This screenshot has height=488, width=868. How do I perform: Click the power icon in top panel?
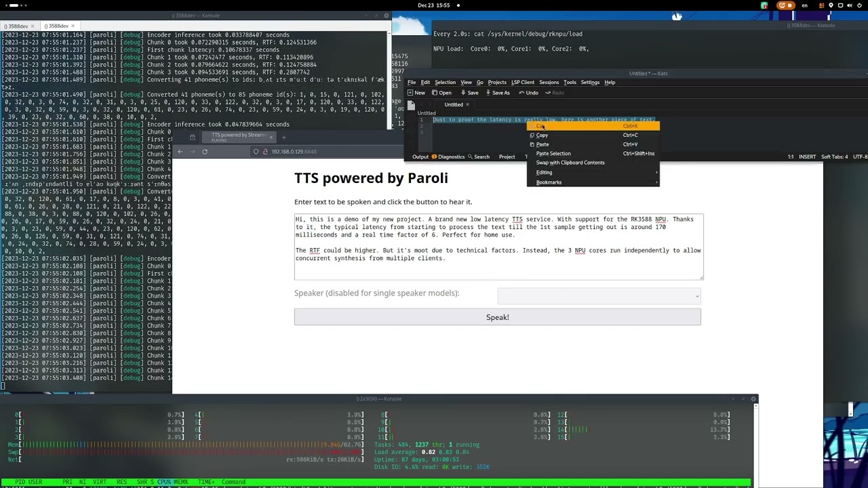858,5
